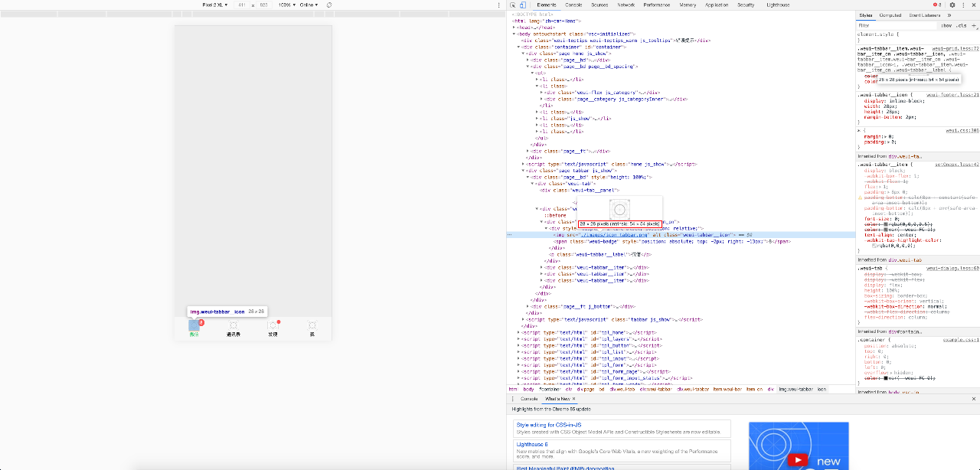Open the Lighthouse 6 highlight link
980x470 pixels.
click(531, 444)
